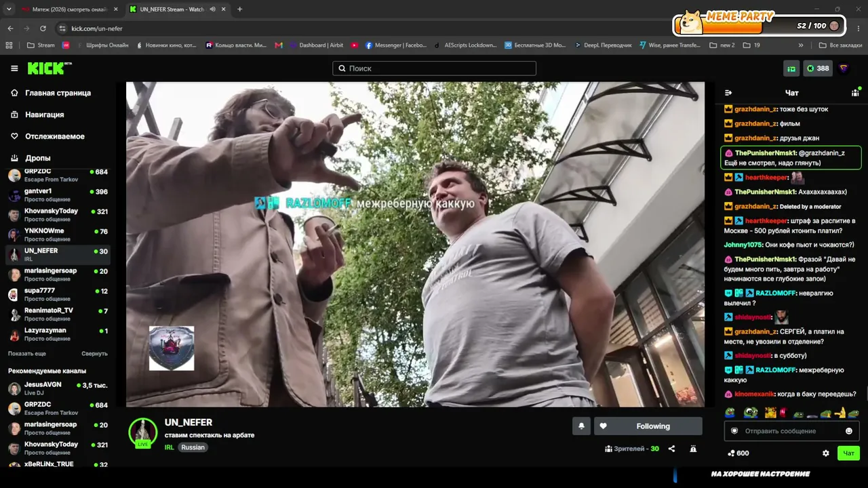Click the Russian language tag

[193, 447]
